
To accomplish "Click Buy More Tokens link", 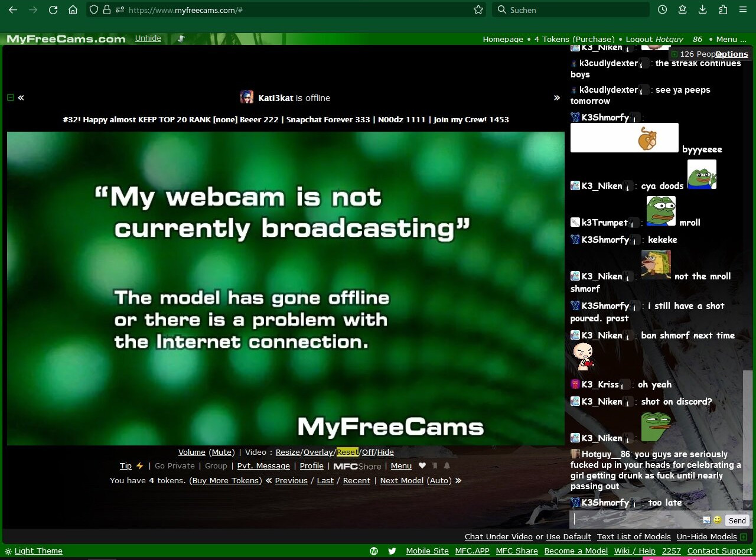I will (x=226, y=481).
